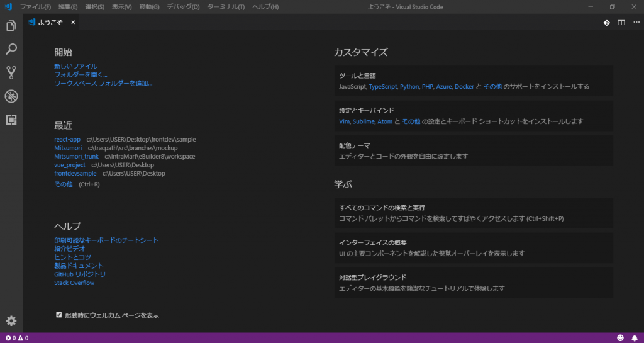
Task: Click the VS Code logo in title bar
Action: [x=9, y=6]
